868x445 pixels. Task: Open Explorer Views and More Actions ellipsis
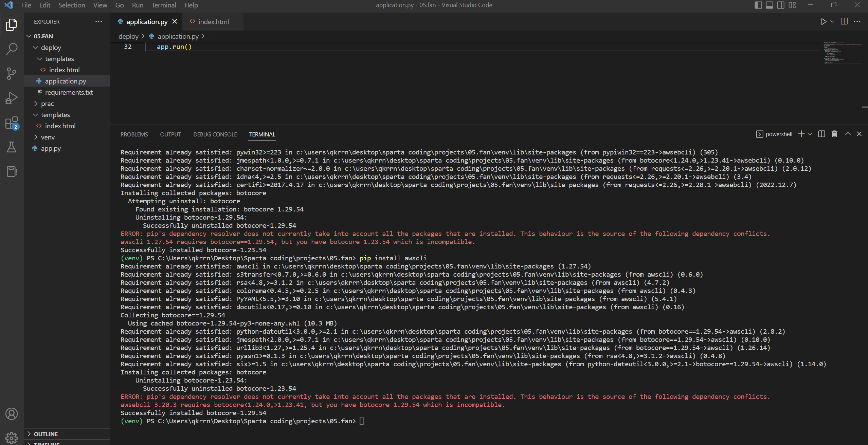pyautogui.click(x=99, y=21)
